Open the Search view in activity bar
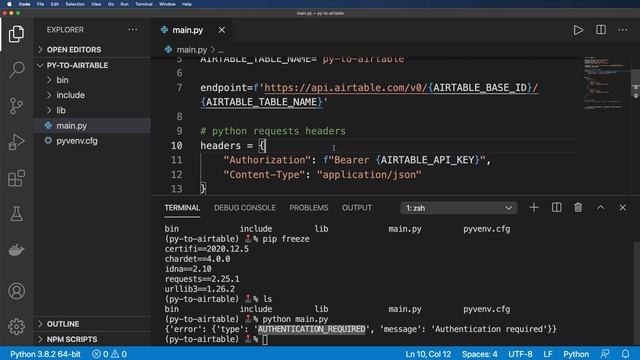The image size is (640, 360). tap(16, 70)
